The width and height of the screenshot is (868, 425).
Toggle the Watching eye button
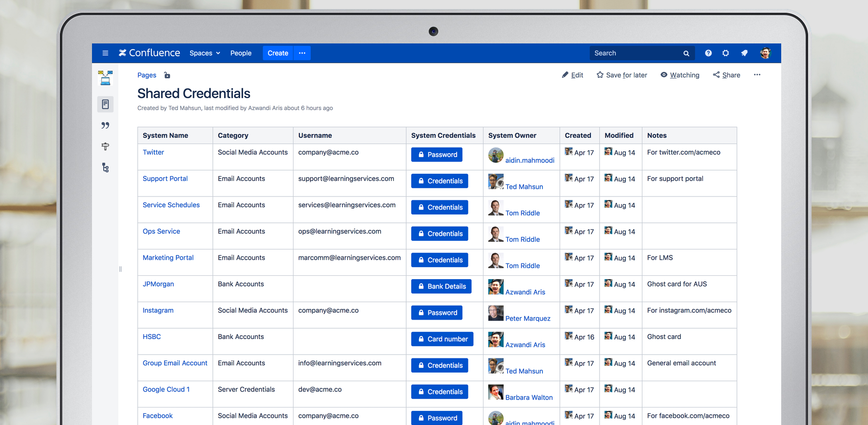pyautogui.click(x=680, y=75)
